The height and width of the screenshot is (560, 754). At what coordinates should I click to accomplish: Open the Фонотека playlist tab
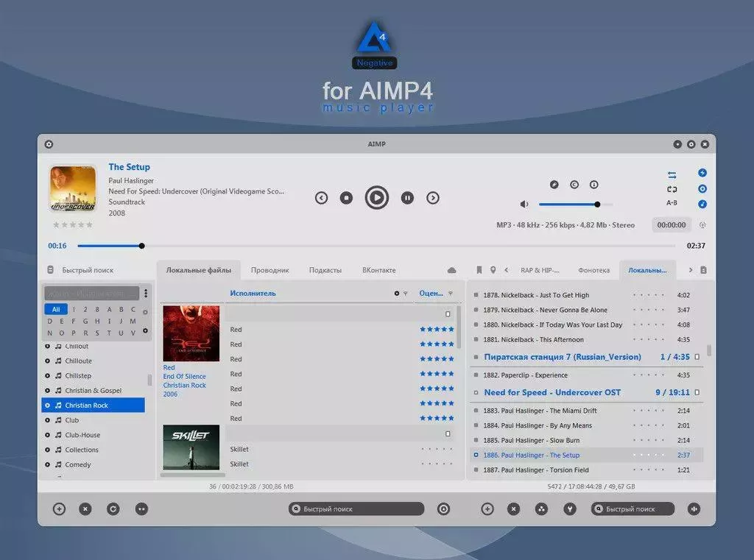(x=593, y=270)
